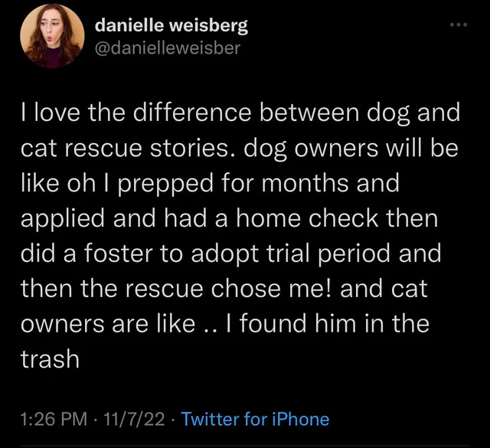Open the danielle weisberg display name

click(171, 25)
